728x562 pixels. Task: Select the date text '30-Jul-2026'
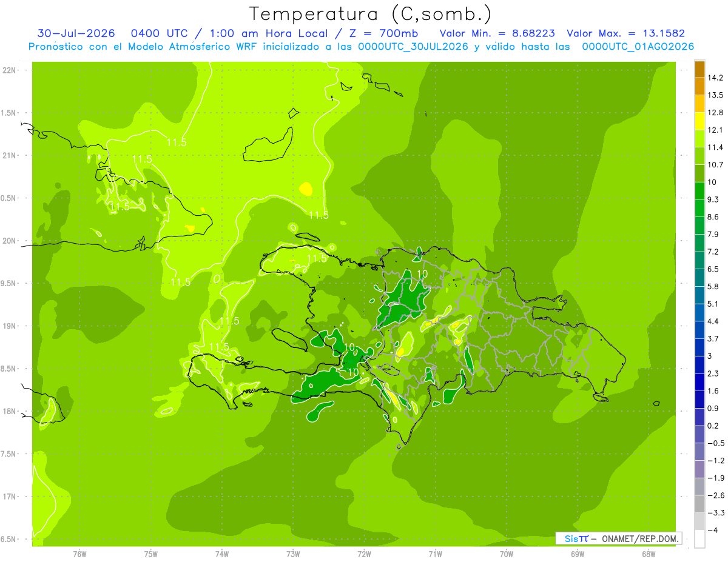(x=76, y=33)
